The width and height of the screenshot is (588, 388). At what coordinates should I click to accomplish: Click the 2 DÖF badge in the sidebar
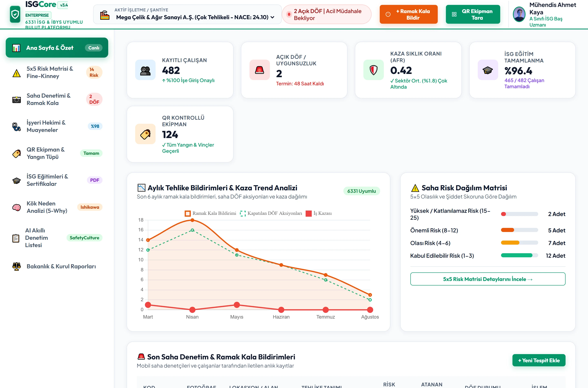coord(94,99)
